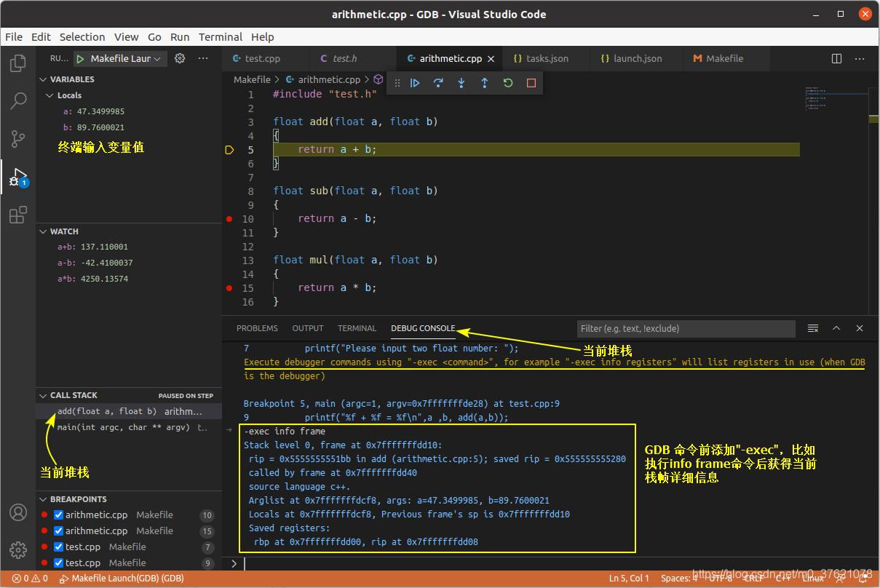Image resolution: width=880 pixels, height=588 pixels.
Task: Click the debug console filter field
Action: coord(686,328)
